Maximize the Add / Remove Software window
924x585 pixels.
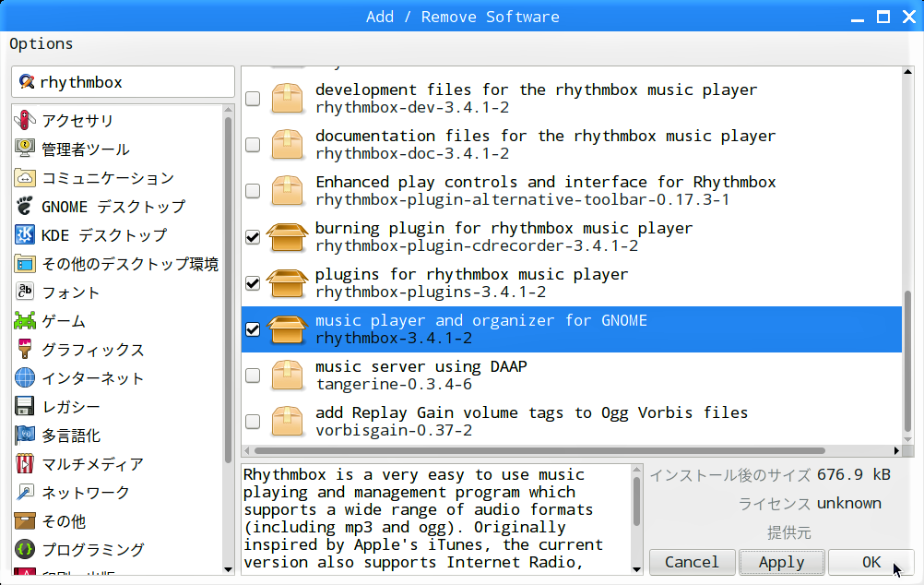pyautogui.click(x=883, y=17)
